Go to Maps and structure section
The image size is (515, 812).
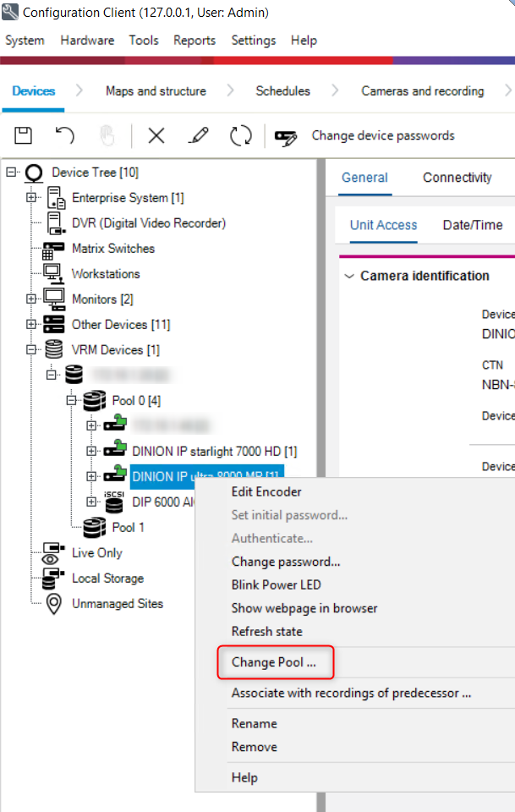[x=156, y=91]
